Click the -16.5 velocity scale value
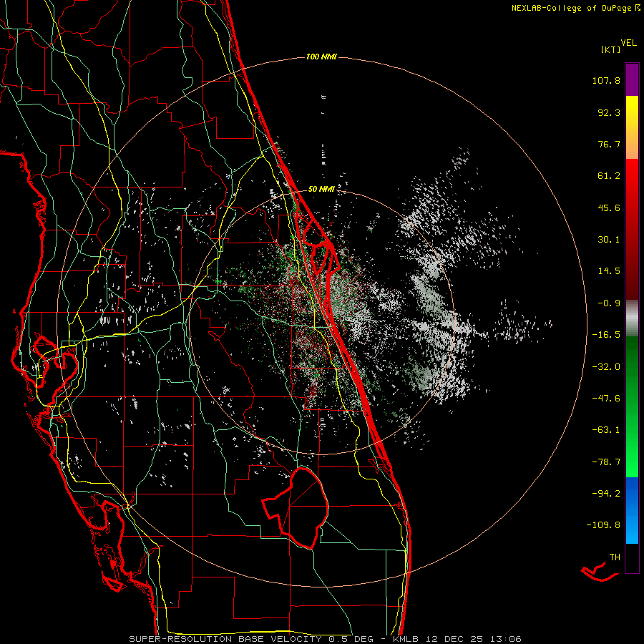This screenshot has width=644, height=644. click(606, 335)
